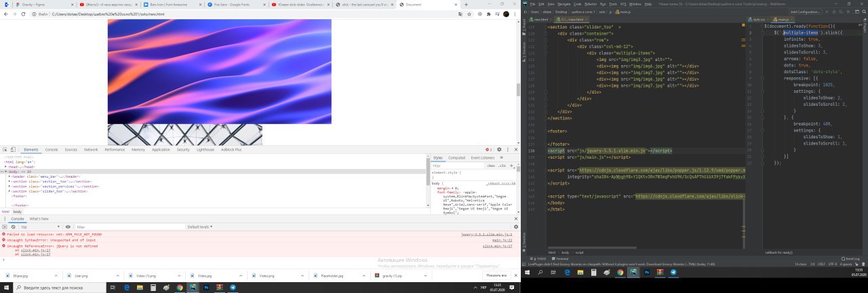This screenshot has height=293, width=868.
Task: Switch to the style.css editor tab
Action: click(x=759, y=20)
